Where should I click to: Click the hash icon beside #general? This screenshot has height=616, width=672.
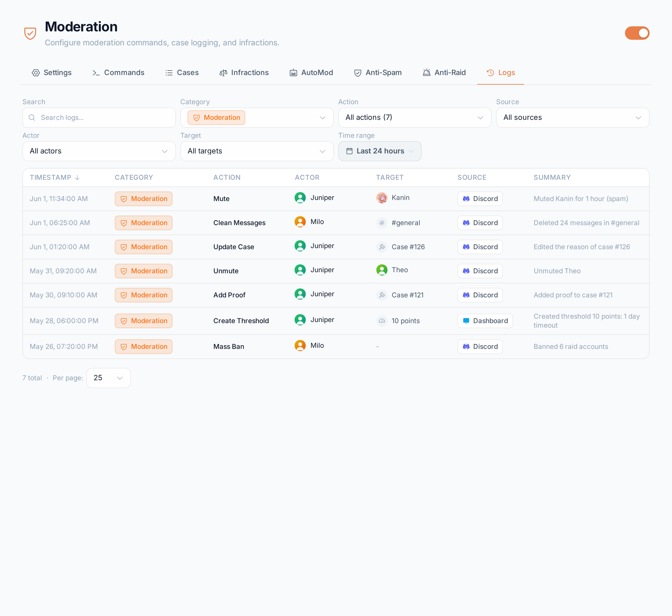point(382,223)
